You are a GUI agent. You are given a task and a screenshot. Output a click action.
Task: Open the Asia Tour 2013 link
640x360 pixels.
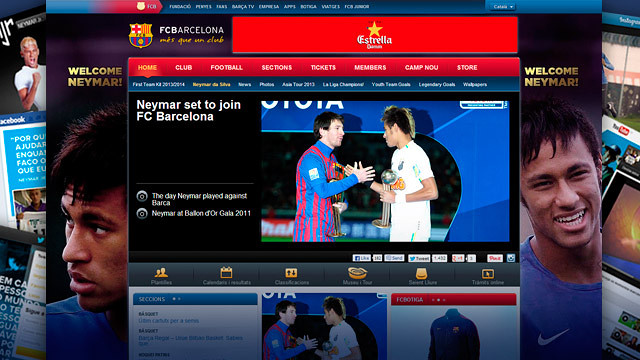[298, 84]
